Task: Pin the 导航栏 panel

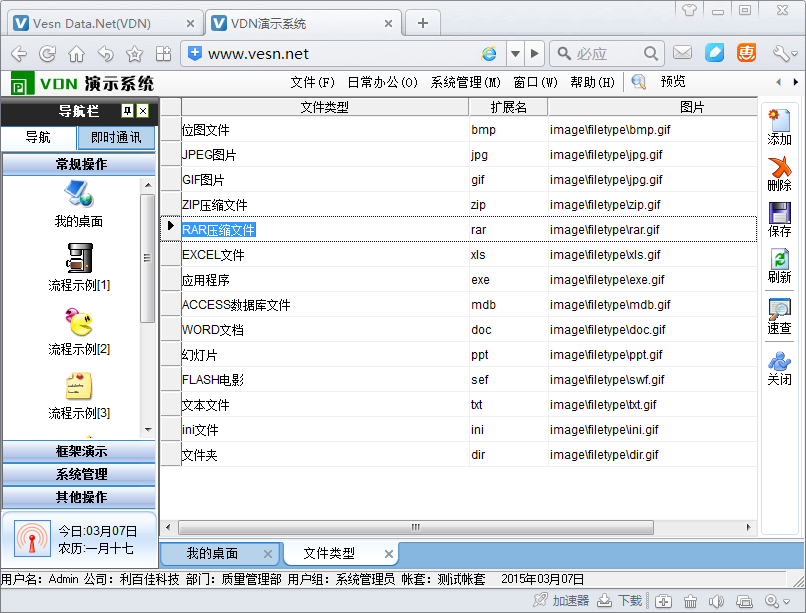Action: coord(127,111)
